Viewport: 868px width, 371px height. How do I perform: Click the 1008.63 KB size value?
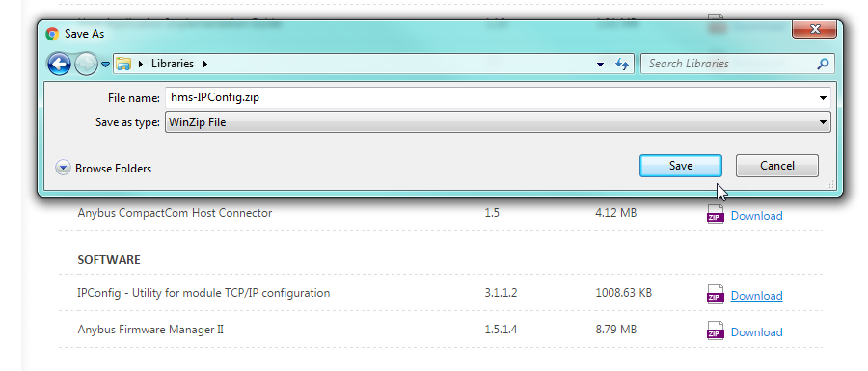(x=624, y=293)
